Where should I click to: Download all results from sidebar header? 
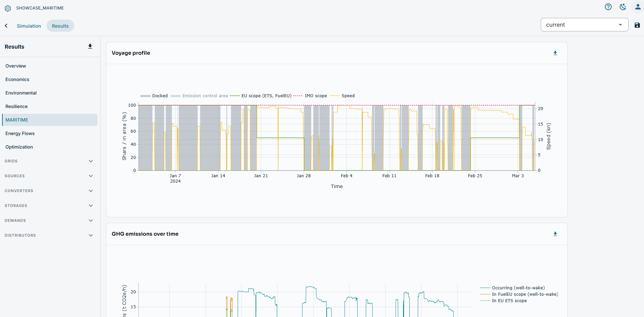point(90,47)
